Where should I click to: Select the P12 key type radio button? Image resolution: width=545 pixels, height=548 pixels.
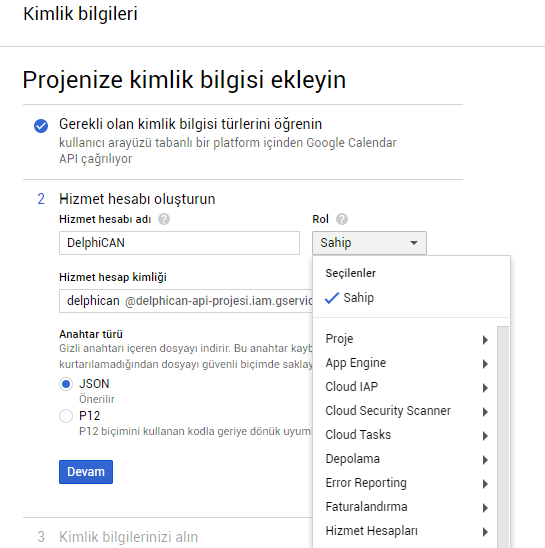point(66,416)
